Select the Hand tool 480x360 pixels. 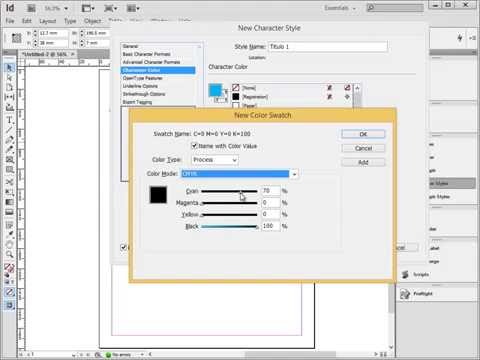(9, 245)
